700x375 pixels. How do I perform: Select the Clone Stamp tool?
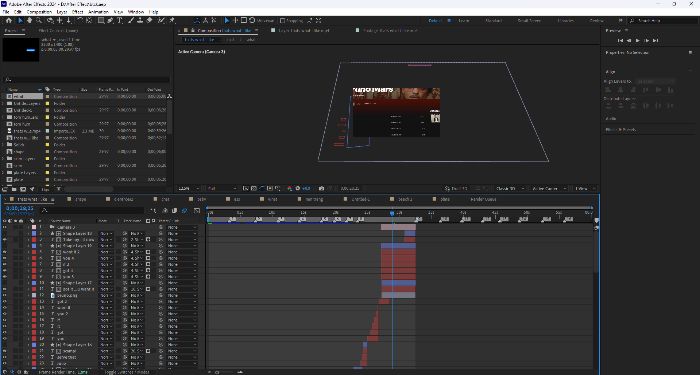pyautogui.click(x=140, y=21)
